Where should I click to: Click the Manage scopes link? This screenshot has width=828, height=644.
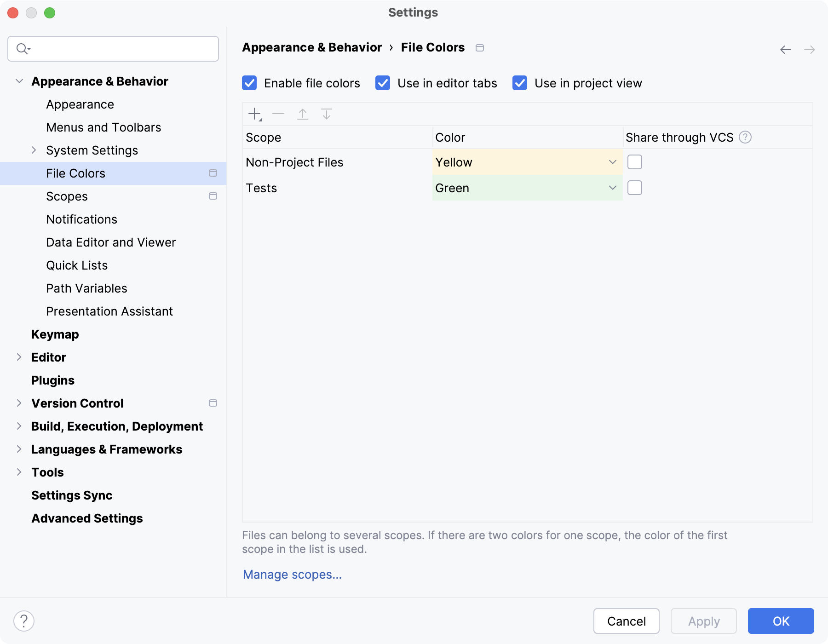click(292, 574)
